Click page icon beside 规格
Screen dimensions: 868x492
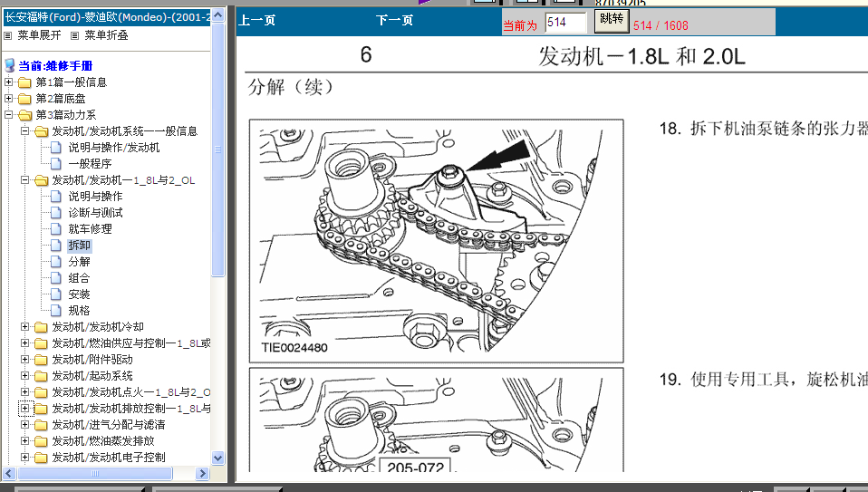click(x=56, y=311)
